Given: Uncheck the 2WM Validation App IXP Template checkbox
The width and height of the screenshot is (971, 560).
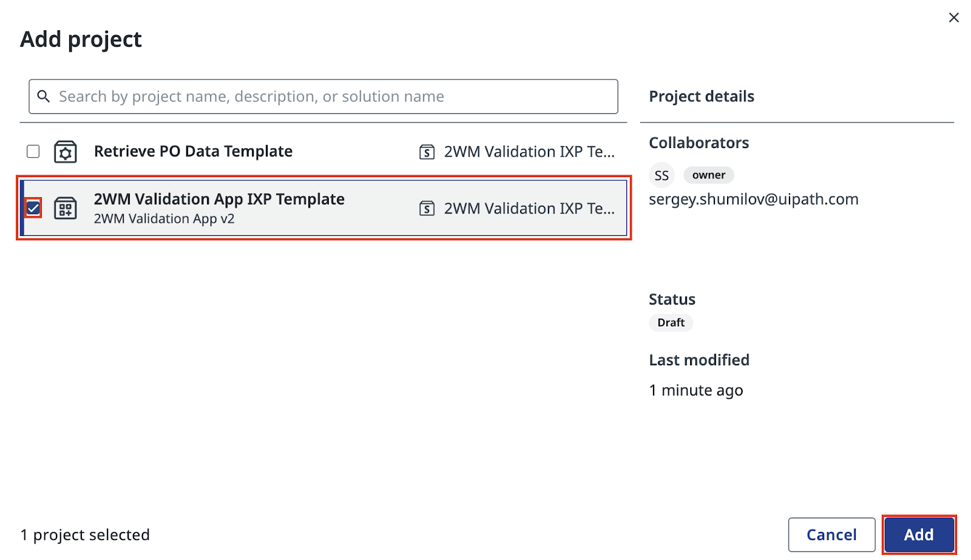Looking at the screenshot, I should (33, 209).
